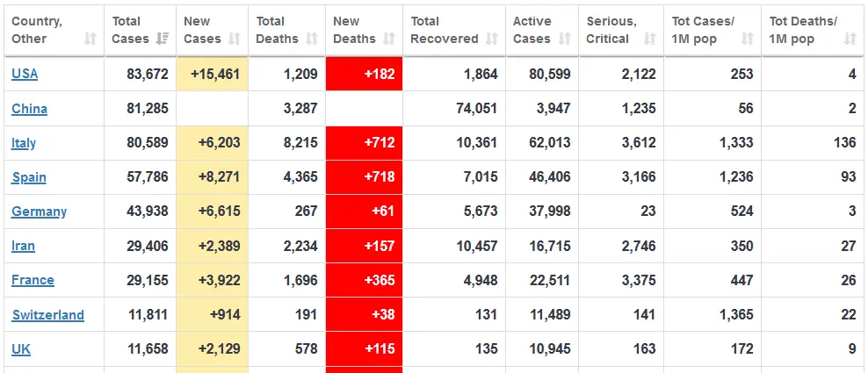The height and width of the screenshot is (373, 868).
Task: Click sort arrows in Country, Other header
Action: tap(90, 39)
